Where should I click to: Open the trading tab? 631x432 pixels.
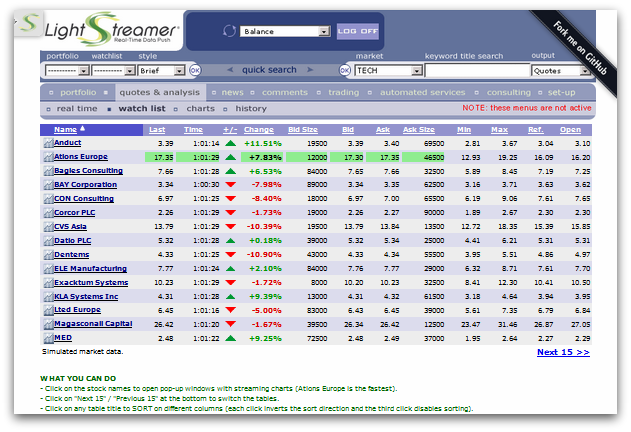pyautogui.click(x=344, y=93)
